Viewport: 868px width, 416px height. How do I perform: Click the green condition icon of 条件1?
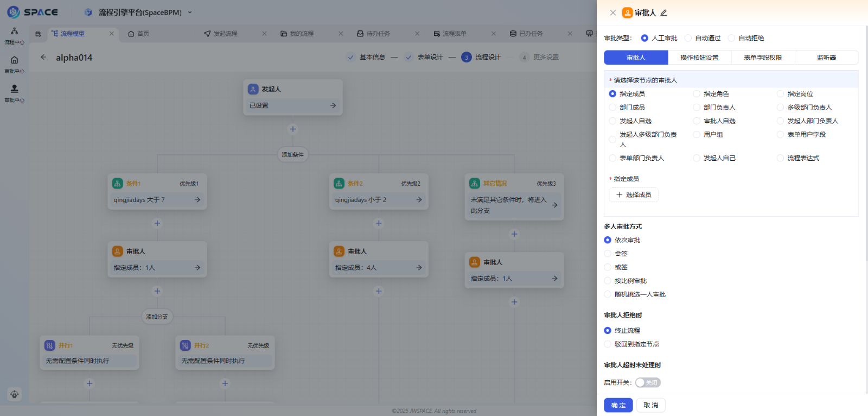click(118, 184)
